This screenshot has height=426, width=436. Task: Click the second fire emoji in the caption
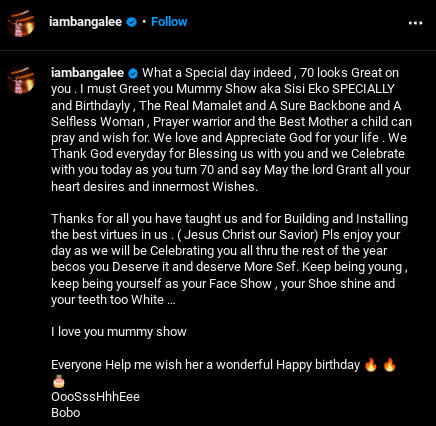pos(389,364)
